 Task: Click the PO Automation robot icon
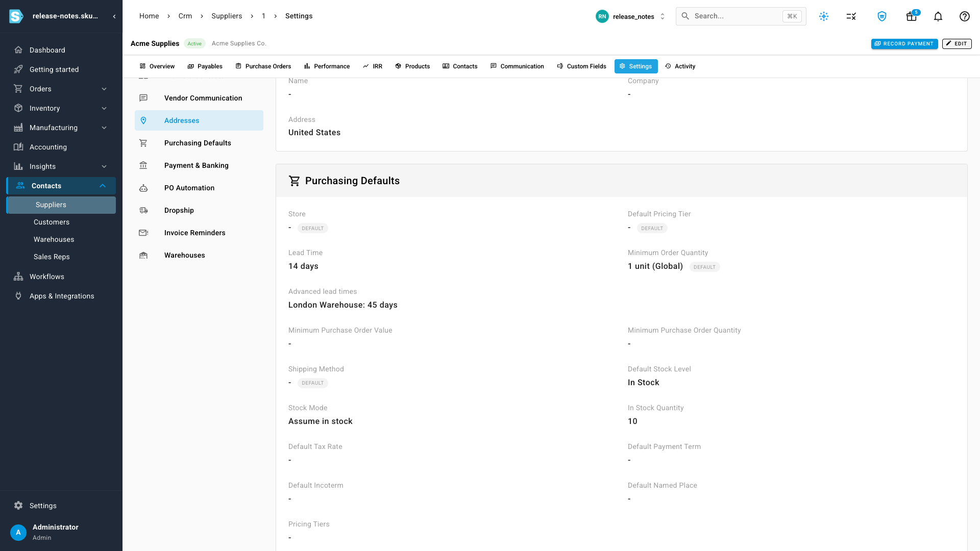coord(143,188)
